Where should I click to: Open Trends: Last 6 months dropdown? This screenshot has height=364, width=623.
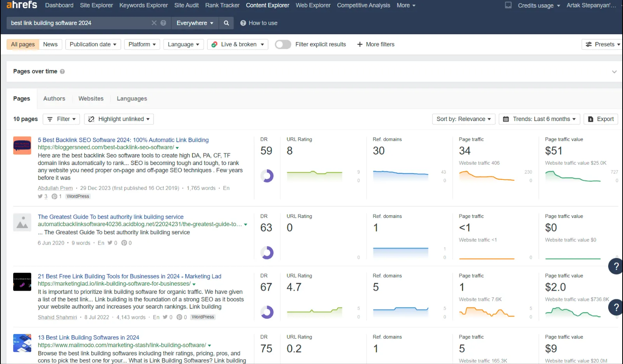[539, 119]
